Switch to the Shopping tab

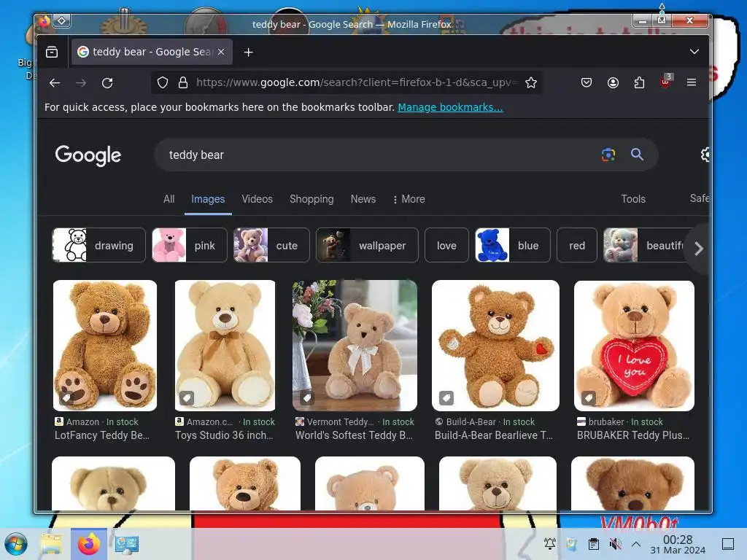[311, 199]
